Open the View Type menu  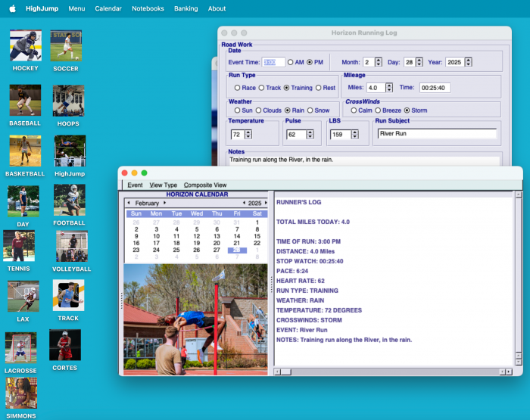coord(163,185)
